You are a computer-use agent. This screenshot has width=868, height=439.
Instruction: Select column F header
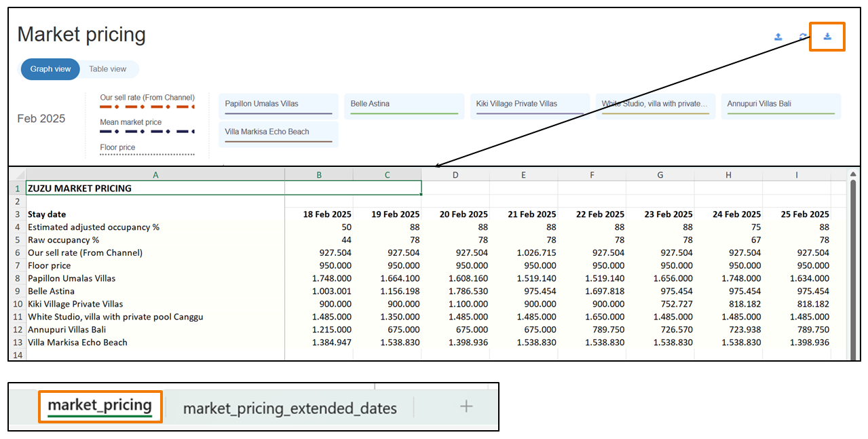pos(592,174)
